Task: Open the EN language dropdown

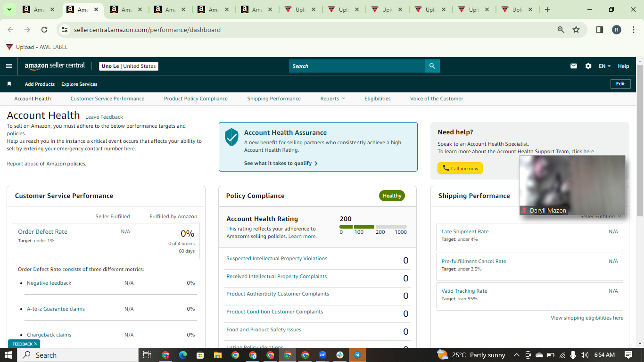Action: tap(604, 66)
